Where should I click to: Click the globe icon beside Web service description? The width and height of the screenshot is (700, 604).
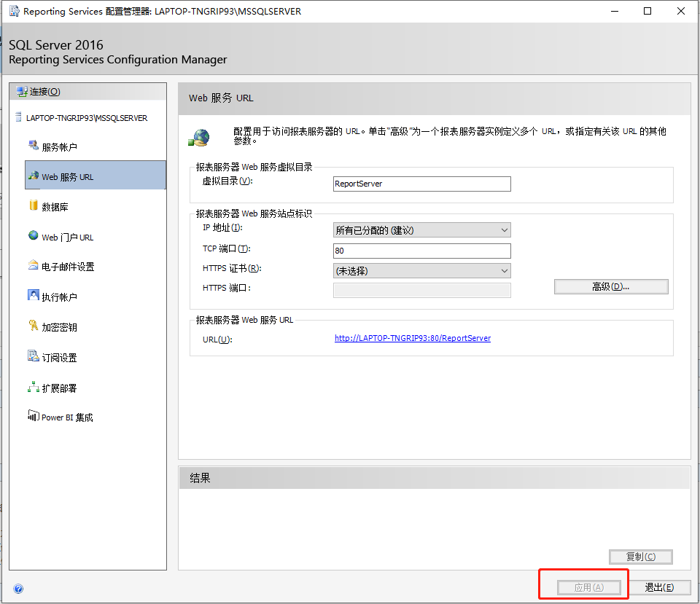point(199,138)
